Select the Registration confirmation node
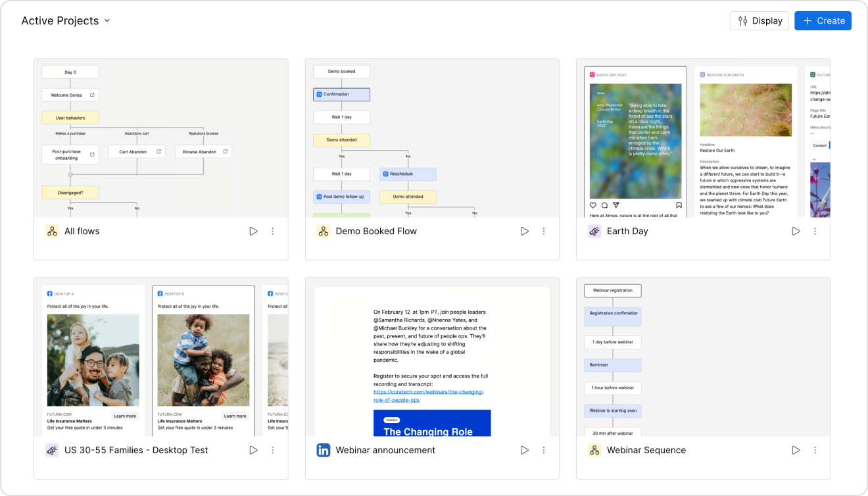 point(612,316)
